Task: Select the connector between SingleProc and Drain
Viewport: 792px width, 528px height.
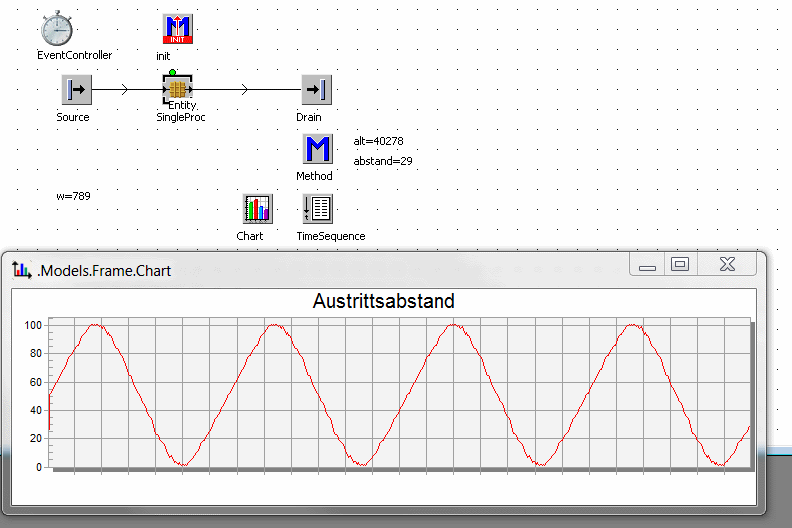Action: coord(246,89)
